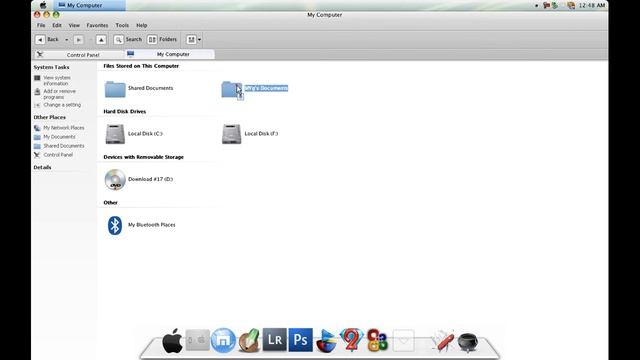Screen dimensions: 640x360
Task: Open the View menu
Action: (x=74, y=25)
